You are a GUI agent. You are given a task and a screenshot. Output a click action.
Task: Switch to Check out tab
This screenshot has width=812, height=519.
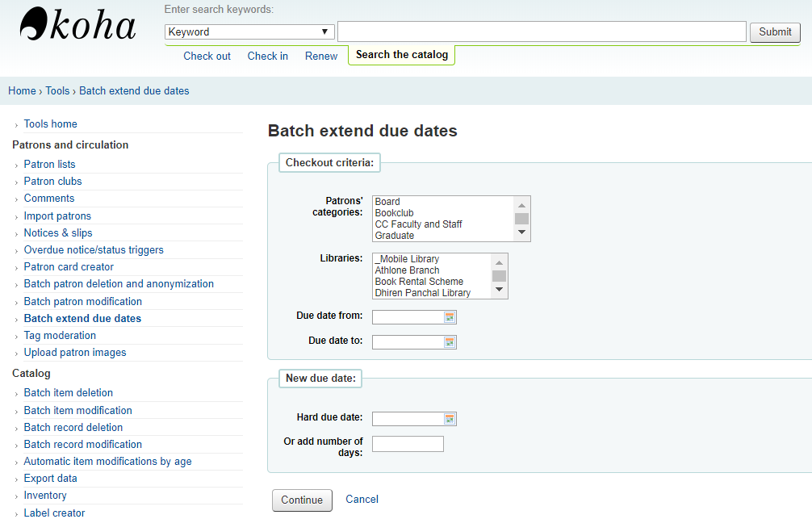(207, 56)
